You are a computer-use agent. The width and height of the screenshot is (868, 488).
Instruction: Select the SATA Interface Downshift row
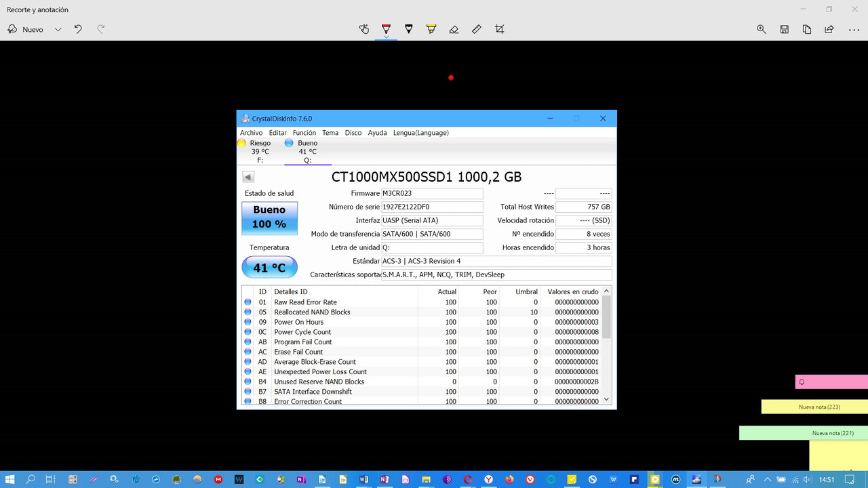(x=421, y=392)
